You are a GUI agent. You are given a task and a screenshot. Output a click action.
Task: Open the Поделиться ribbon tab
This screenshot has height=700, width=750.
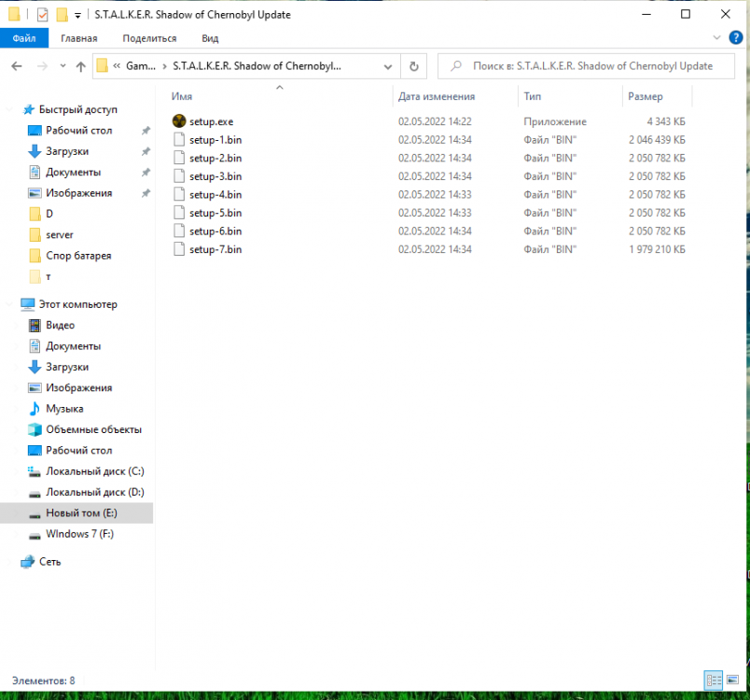pos(149,38)
